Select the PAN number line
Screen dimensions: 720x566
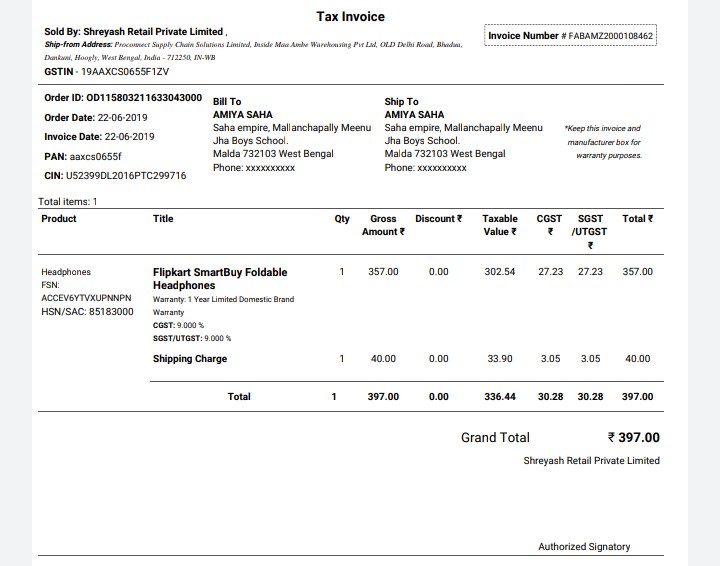click(x=83, y=156)
